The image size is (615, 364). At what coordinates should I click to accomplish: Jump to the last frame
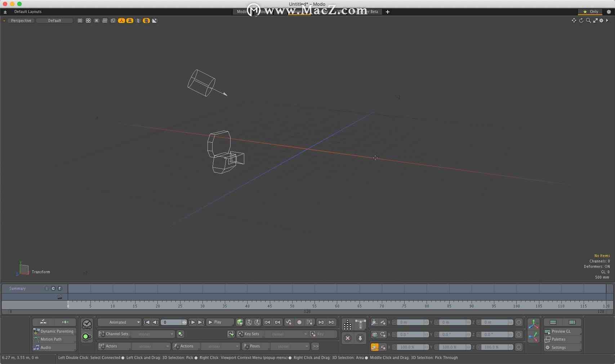pyautogui.click(x=201, y=322)
